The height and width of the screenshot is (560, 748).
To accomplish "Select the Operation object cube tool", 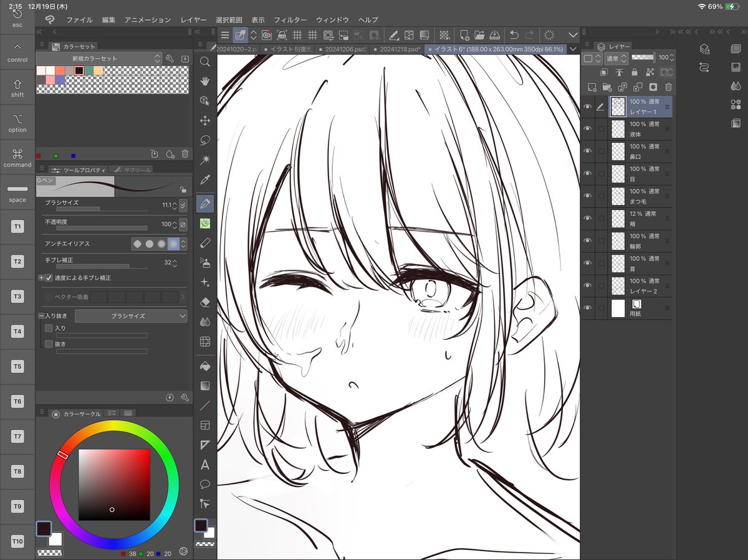I will [204, 100].
